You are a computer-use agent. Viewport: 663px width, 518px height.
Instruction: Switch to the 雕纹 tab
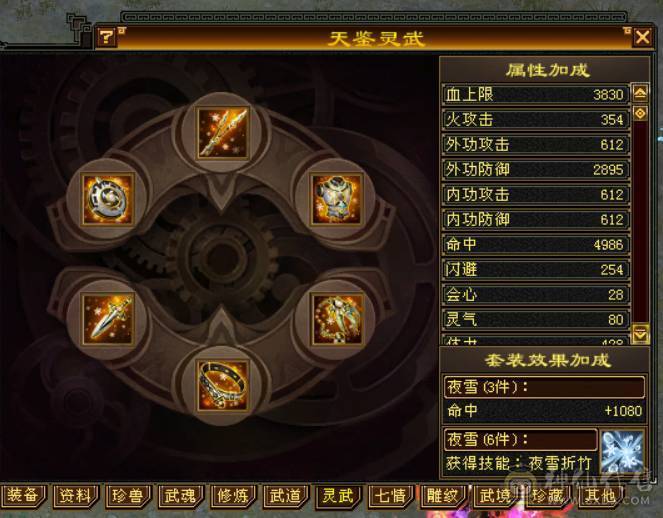pyautogui.click(x=443, y=495)
